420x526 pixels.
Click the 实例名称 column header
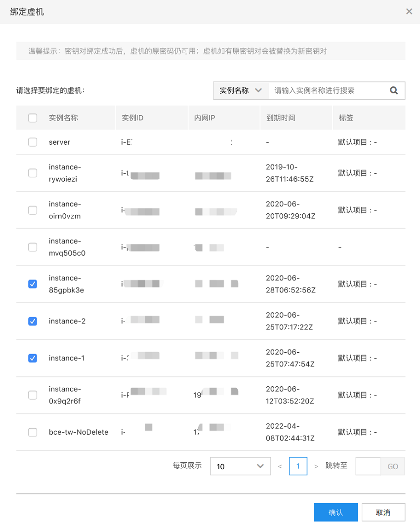coord(63,118)
